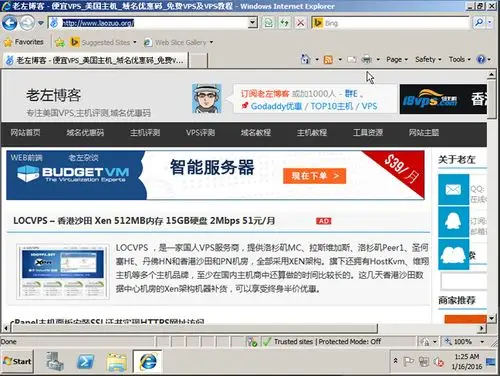Go to browser Home page icon
Viewport: 500px width, 376px height.
(305, 59)
